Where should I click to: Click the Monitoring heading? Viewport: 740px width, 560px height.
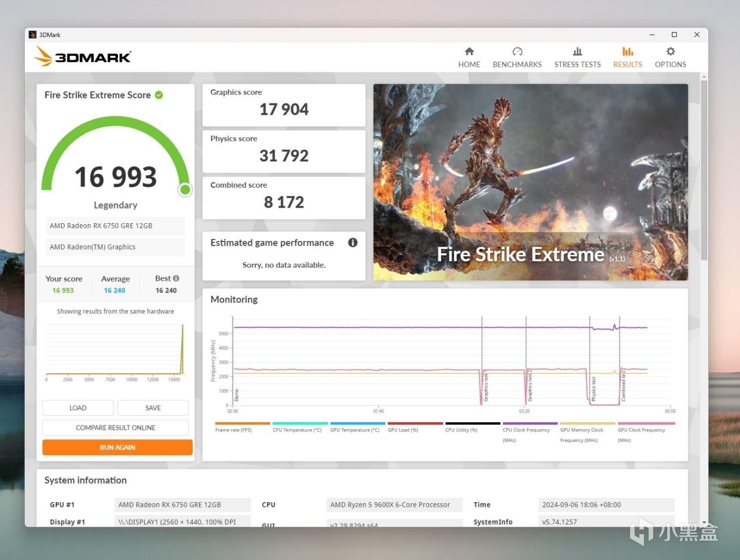234,299
